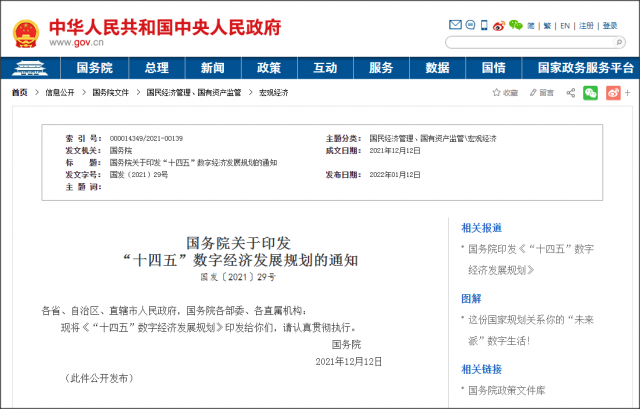
Task: Click the share icon
Action: pos(571,93)
